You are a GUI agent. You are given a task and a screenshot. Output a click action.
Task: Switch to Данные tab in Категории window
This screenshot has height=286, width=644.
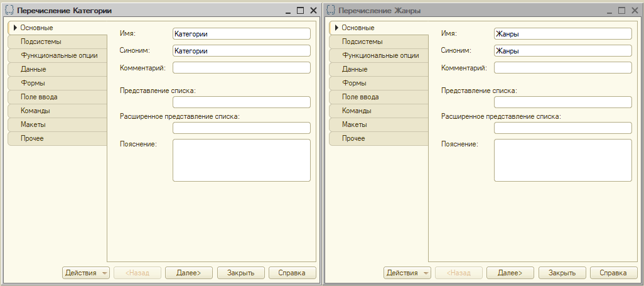[x=58, y=70]
